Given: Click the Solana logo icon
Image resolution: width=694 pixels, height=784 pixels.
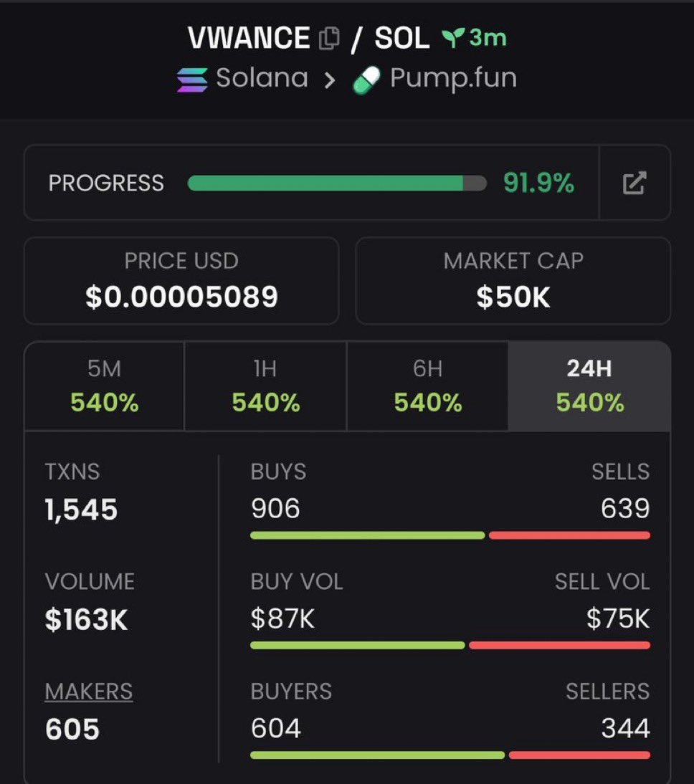Looking at the screenshot, I should point(192,79).
